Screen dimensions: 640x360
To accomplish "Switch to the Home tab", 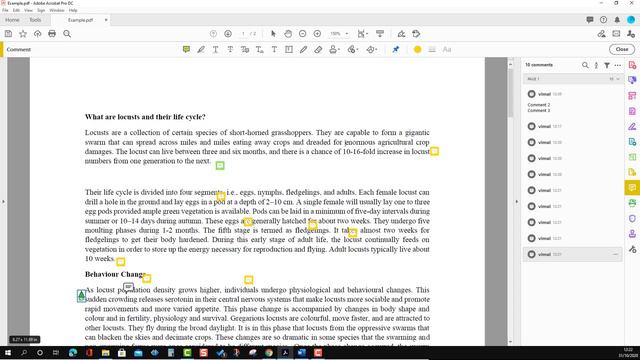I will point(12,20).
